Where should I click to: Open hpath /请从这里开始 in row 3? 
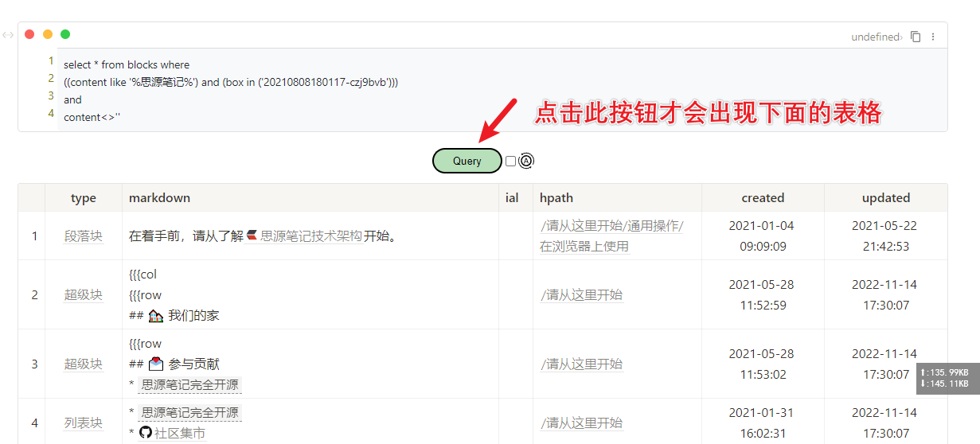click(x=581, y=364)
